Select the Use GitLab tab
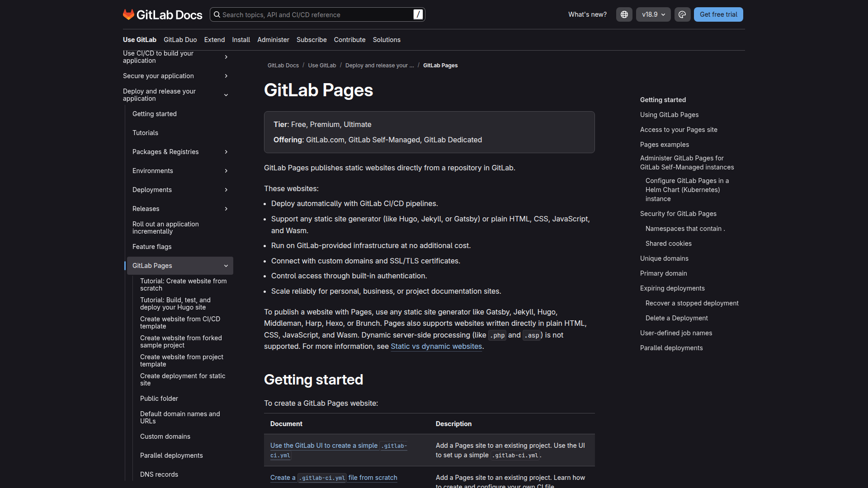 pos(140,40)
